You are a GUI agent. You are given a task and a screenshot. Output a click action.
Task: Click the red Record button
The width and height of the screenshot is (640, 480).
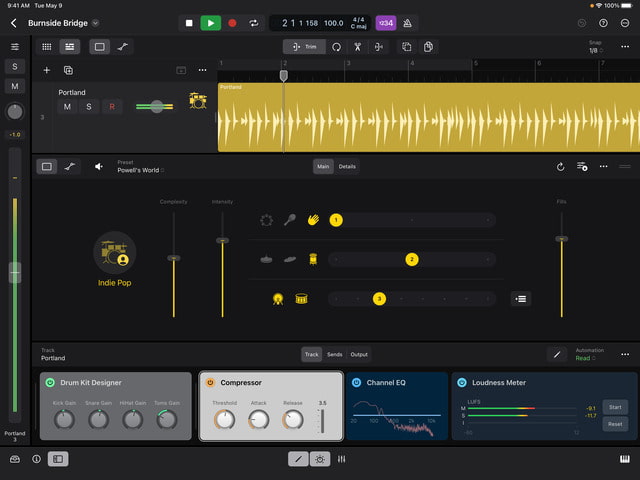(232, 23)
